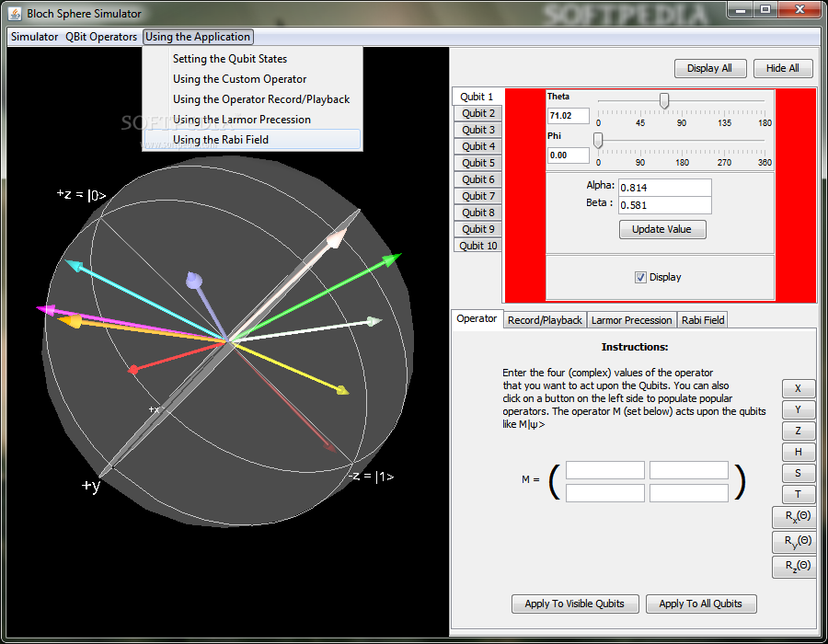This screenshot has width=828, height=644.
Task: Minimize the Bloch Sphere Simulator window
Action: tap(741, 9)
